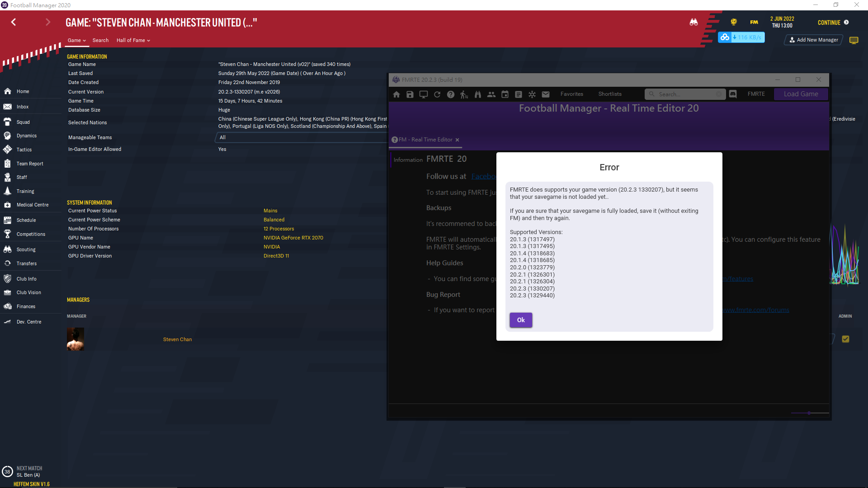Open the Staff section
868x488 pixels.
22,177
